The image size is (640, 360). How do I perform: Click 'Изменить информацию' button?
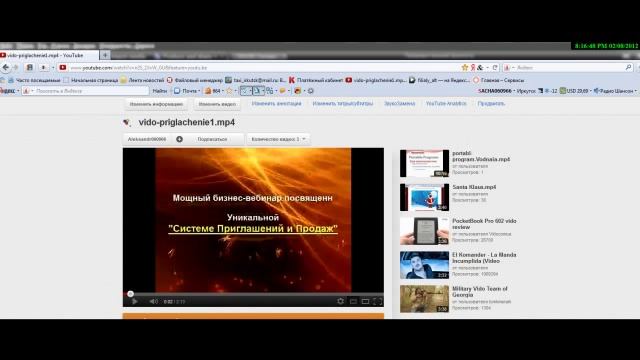156,104
